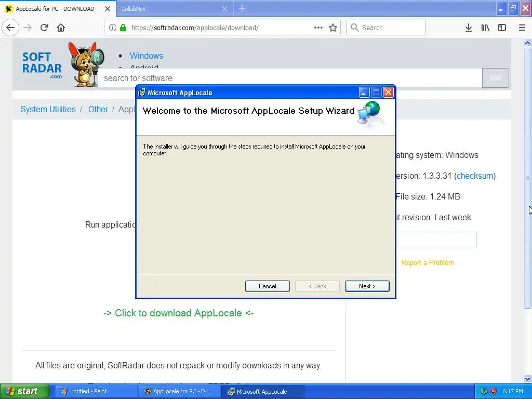532x399 pixels.
Task: Click the 6:17 PM taskbar clock
Action: click(513, 392)
